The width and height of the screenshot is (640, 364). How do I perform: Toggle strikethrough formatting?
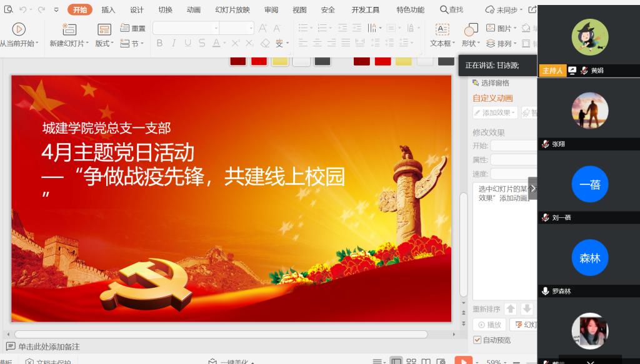tap(202, 43)
